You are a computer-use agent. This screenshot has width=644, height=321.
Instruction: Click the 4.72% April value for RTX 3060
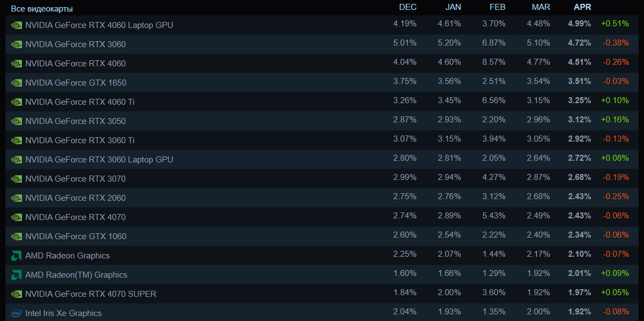[579, 43]
